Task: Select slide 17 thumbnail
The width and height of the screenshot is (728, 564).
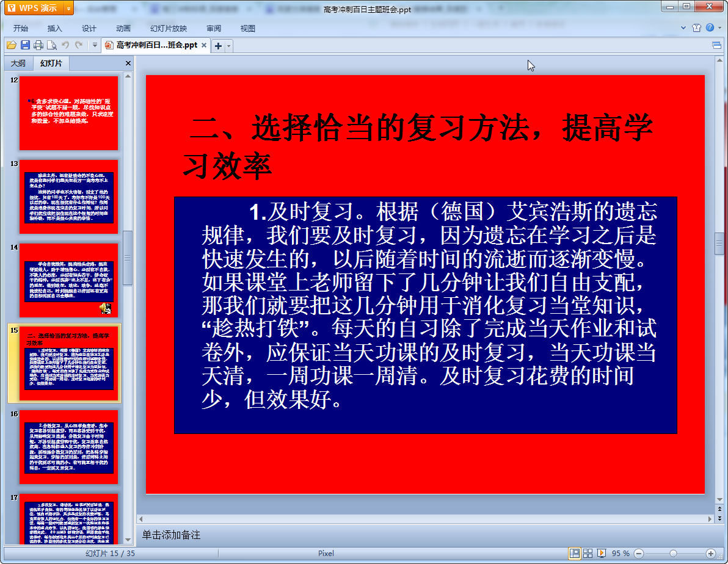Action: [69, 519]
